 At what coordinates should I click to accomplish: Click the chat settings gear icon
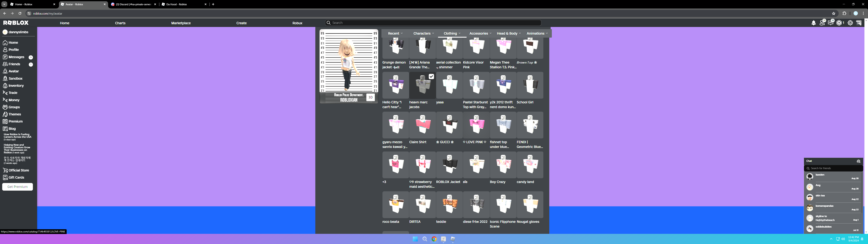click(858, 161)
